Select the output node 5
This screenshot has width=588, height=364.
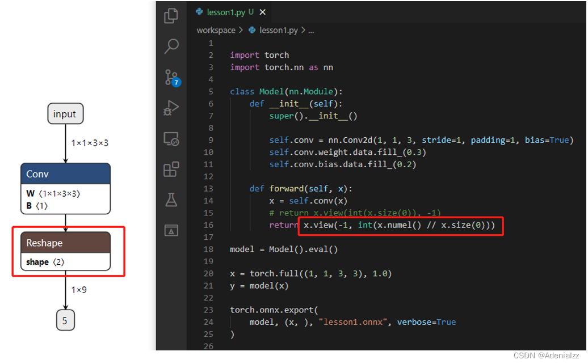(65, 320)
